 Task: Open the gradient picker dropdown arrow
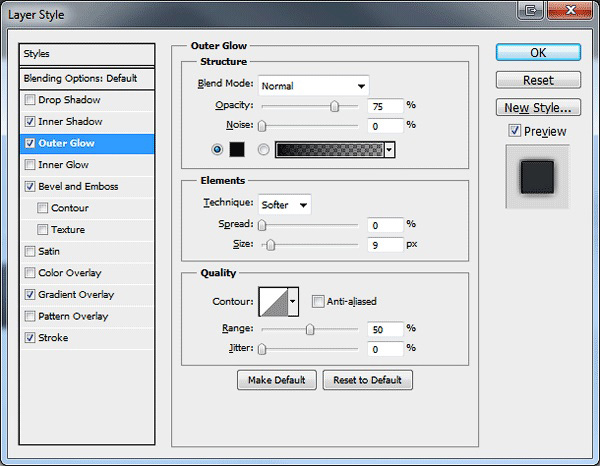(x=390, y=150)
